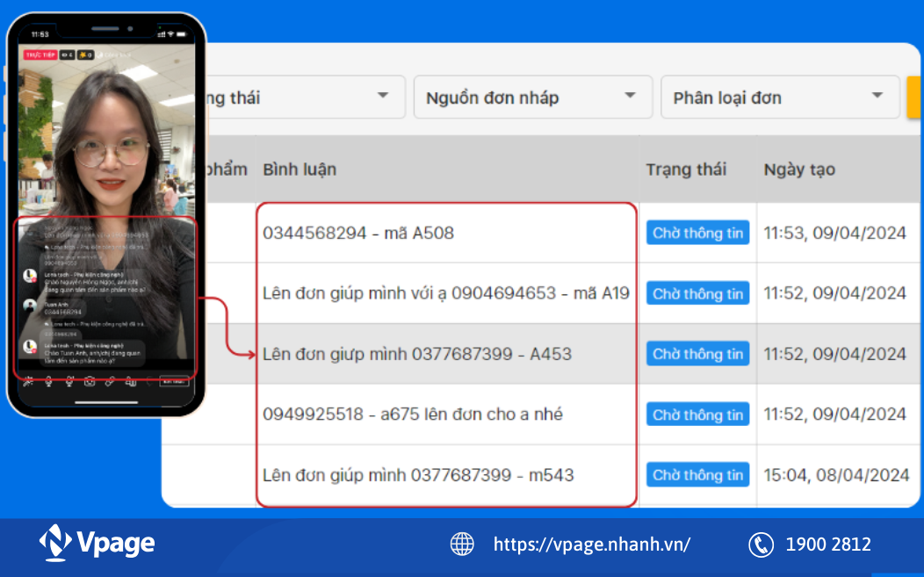The image size is (924, 577).
Task: Open the Nguồn đơn nháp dropdown
Action: [533, 97]
